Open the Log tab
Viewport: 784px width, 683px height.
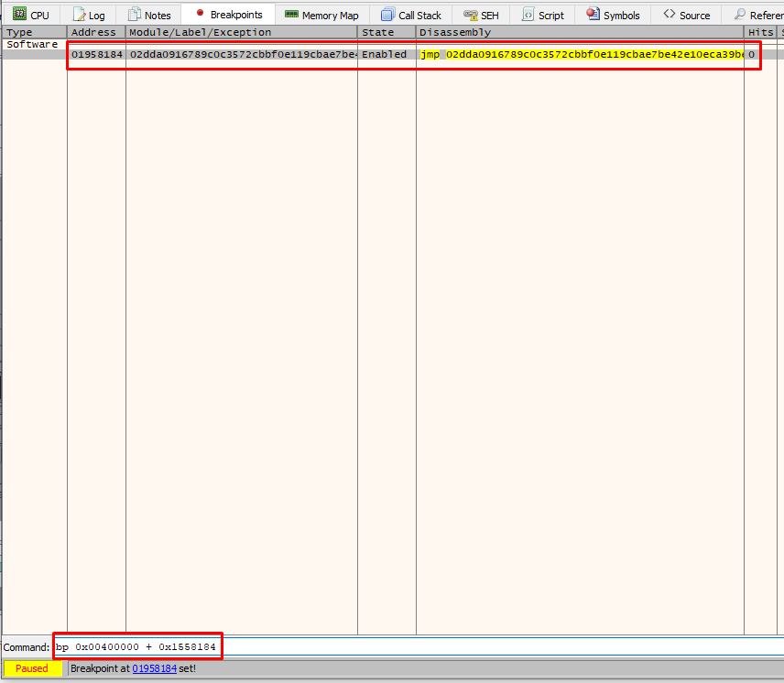pyautogui.click(x=89, y=15)
